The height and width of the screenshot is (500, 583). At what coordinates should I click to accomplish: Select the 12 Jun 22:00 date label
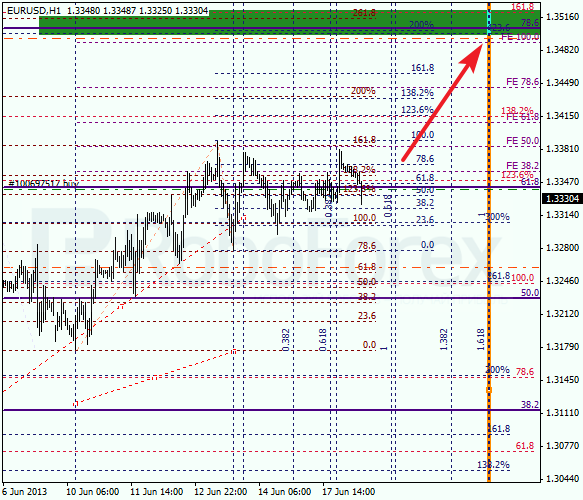(x=220, y=492)
